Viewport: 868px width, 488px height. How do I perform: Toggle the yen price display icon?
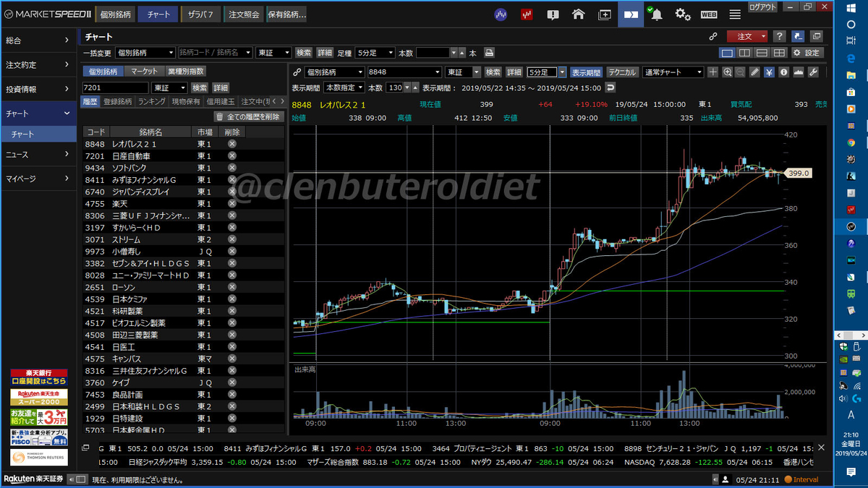(x=769, y=72)
